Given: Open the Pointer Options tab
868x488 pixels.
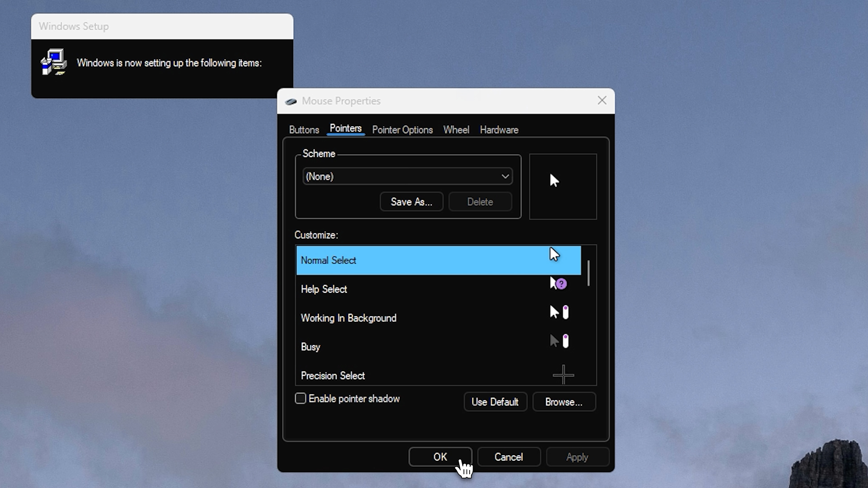Looking at the screenshot, I should click(x=402, y=130).
